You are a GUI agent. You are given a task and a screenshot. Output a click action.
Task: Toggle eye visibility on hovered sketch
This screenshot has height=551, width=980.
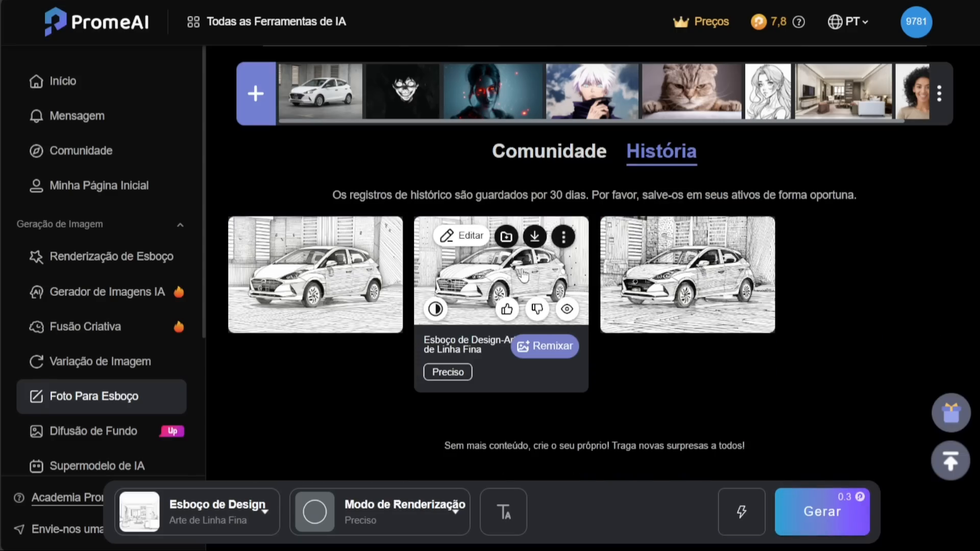(x=567, y=309)
